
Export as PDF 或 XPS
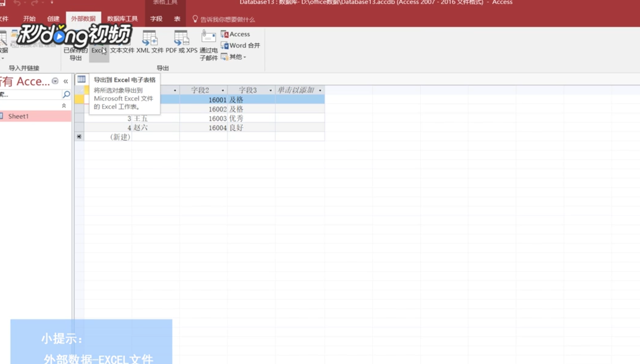pos(181,42)
